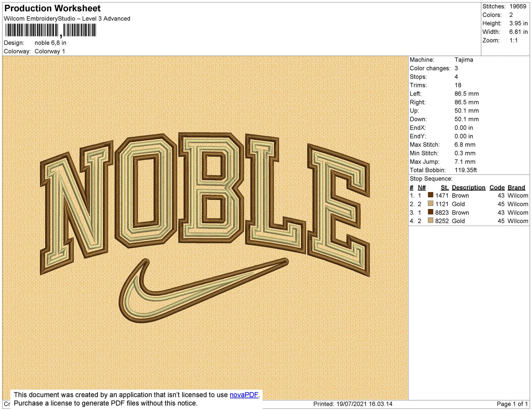Click the 'Page 1 of 1' footer text

[x=512, y=404]
